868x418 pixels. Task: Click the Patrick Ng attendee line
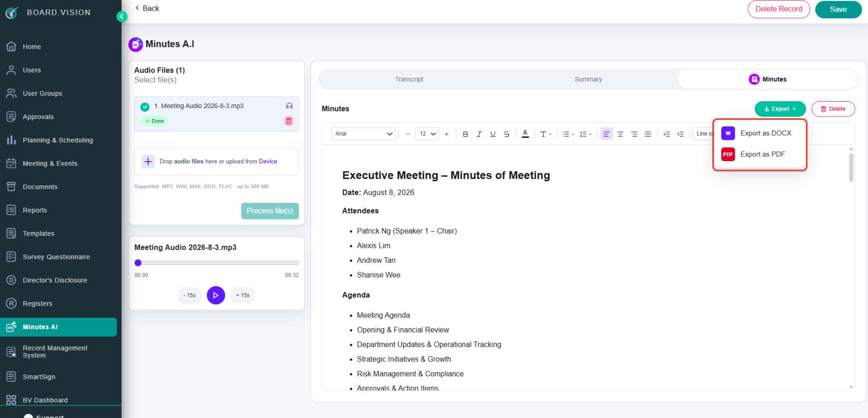point(407,231)
